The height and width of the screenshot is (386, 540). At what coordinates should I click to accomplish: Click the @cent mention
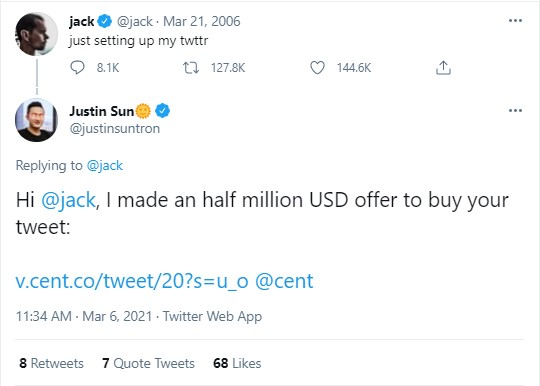pos(284,281)
